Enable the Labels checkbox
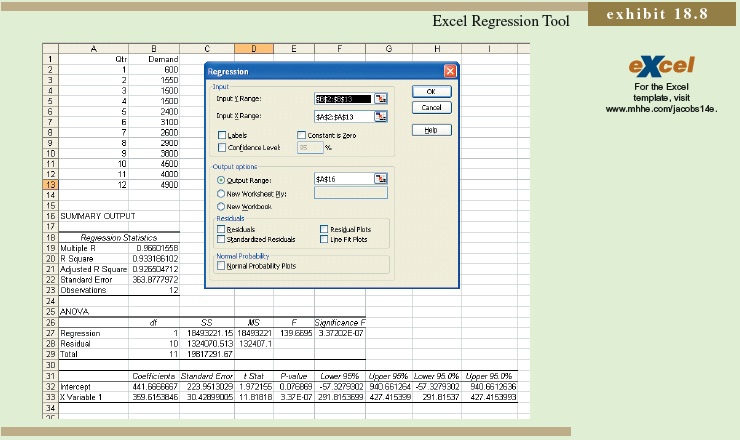This screenshot has width=740, height=440. (x=222, y=134)
